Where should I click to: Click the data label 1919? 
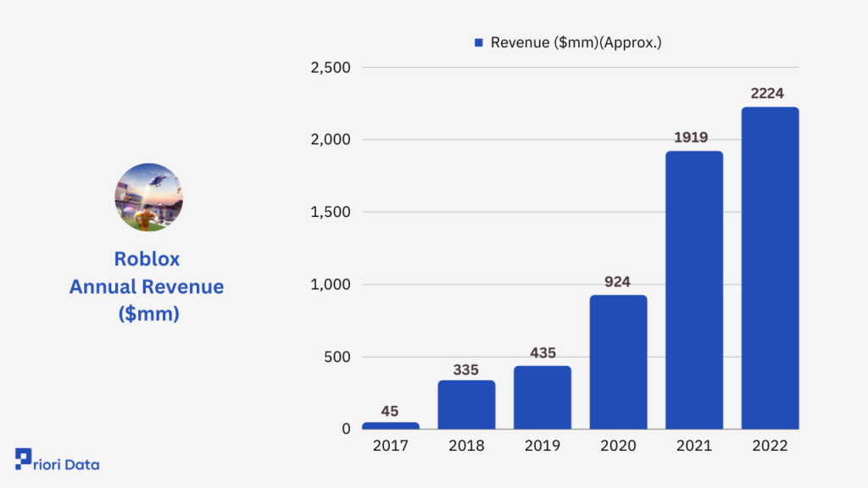click(691, 137)
